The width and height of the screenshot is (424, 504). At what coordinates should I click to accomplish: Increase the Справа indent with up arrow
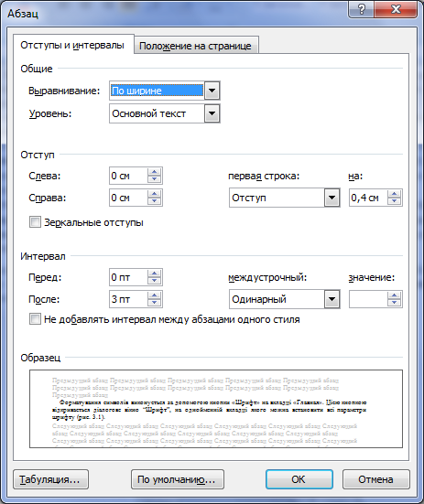[x=155, y=194]
